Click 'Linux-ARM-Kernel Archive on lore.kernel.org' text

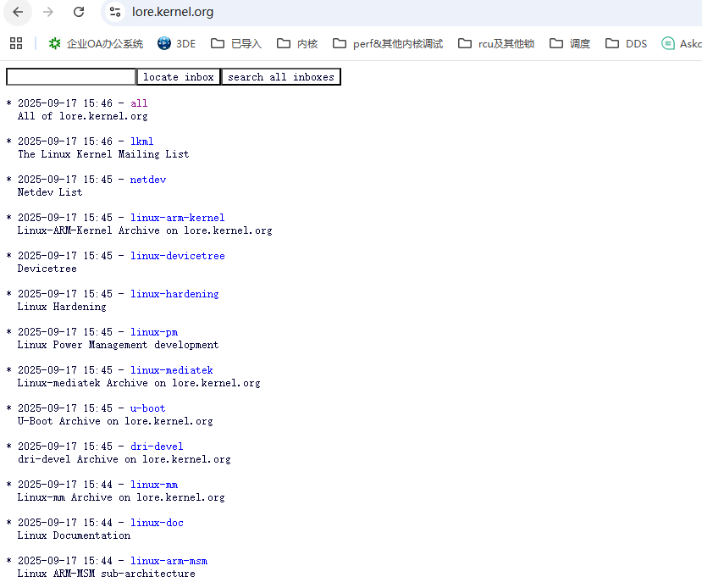coord(145,230)
